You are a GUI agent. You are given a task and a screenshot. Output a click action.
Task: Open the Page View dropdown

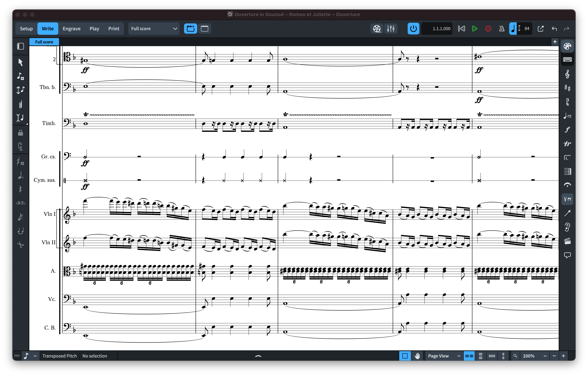point(444,356)
